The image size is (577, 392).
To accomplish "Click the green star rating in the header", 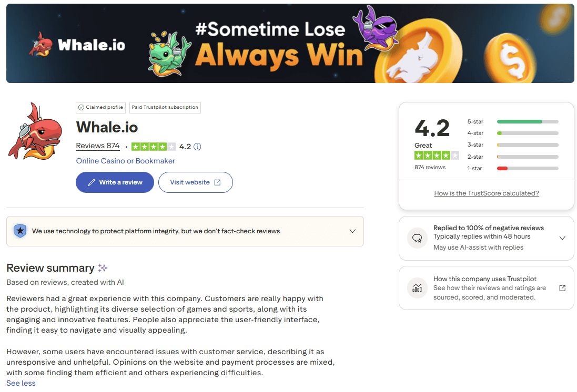I will click(153, 147).
